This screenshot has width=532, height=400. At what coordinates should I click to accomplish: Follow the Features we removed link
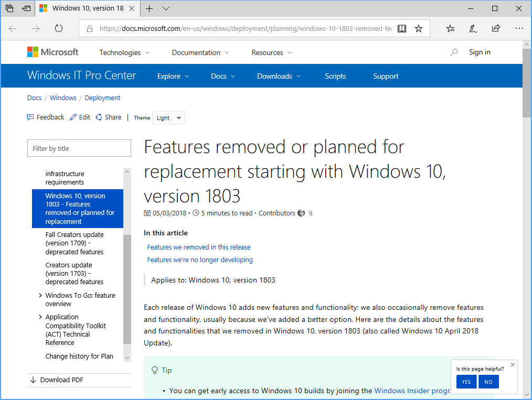[198, 247]
